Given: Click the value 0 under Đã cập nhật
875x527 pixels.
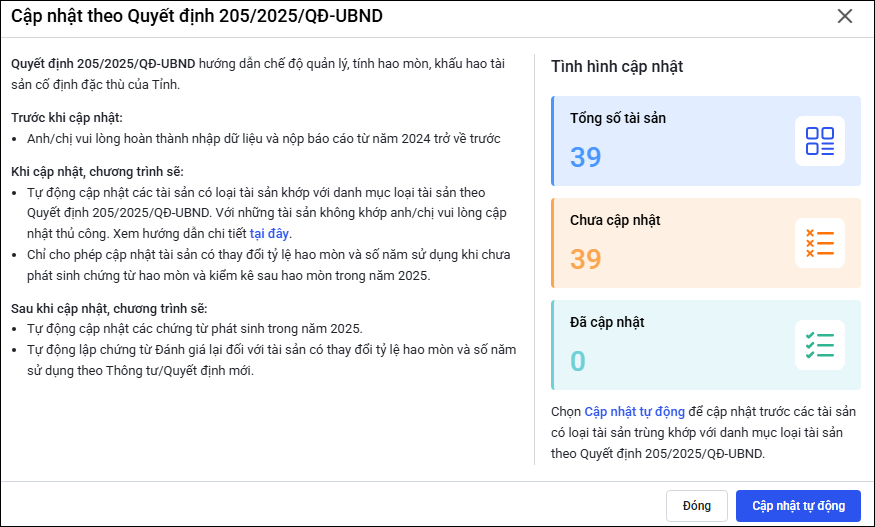Looking at the screenshot, I should click(578, 361).
